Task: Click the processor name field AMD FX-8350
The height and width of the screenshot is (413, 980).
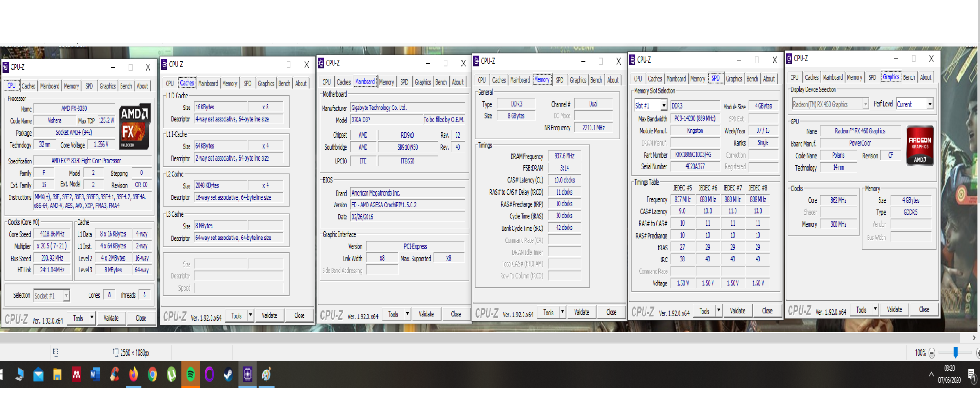Action: 74,109
